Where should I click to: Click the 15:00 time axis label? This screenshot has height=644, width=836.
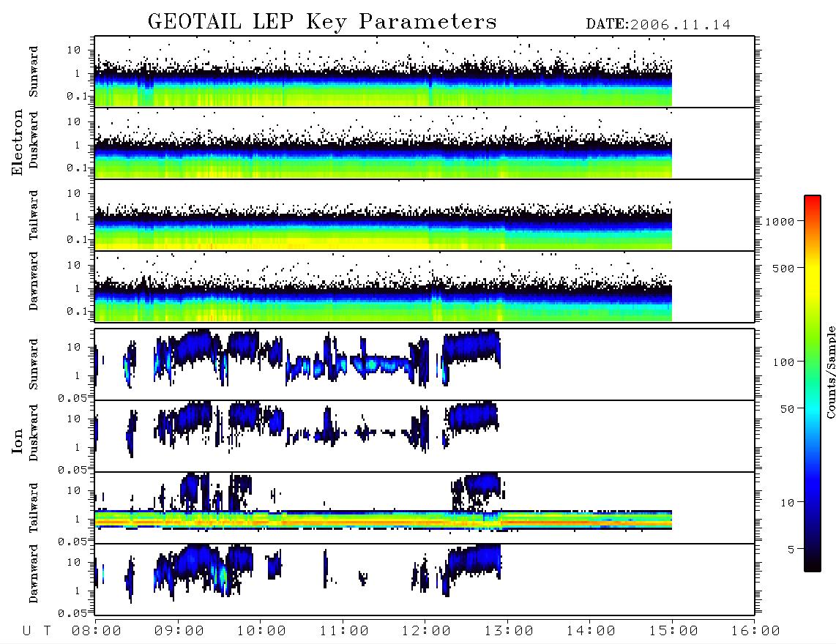[x=673, y=631]
